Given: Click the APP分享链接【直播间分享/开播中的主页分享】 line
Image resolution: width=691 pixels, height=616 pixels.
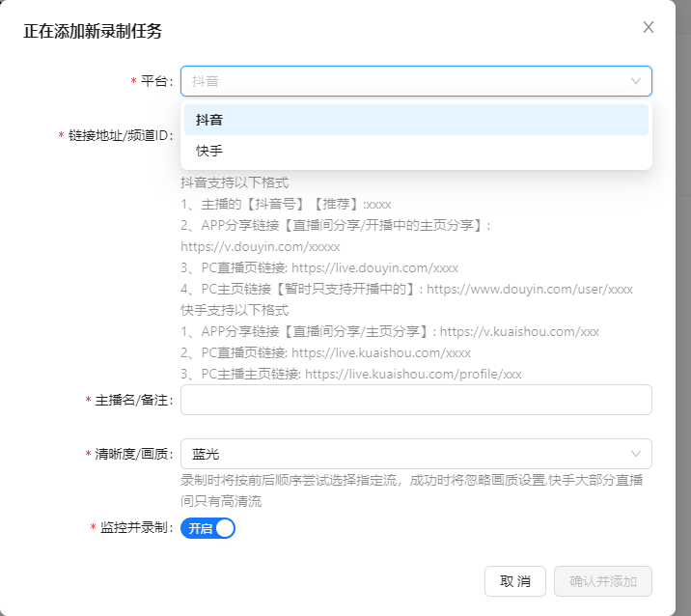Looking at the screenshot, I should pos(335,225).
